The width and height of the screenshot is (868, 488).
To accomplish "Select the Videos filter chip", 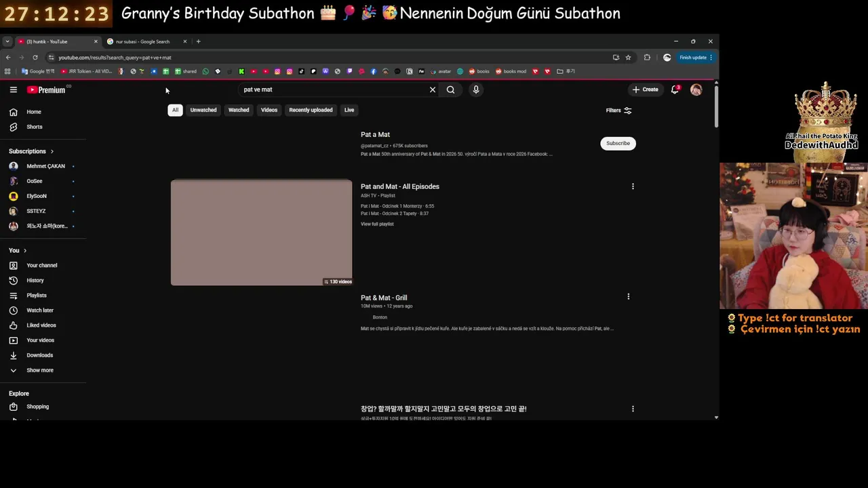I will [269, 110].
